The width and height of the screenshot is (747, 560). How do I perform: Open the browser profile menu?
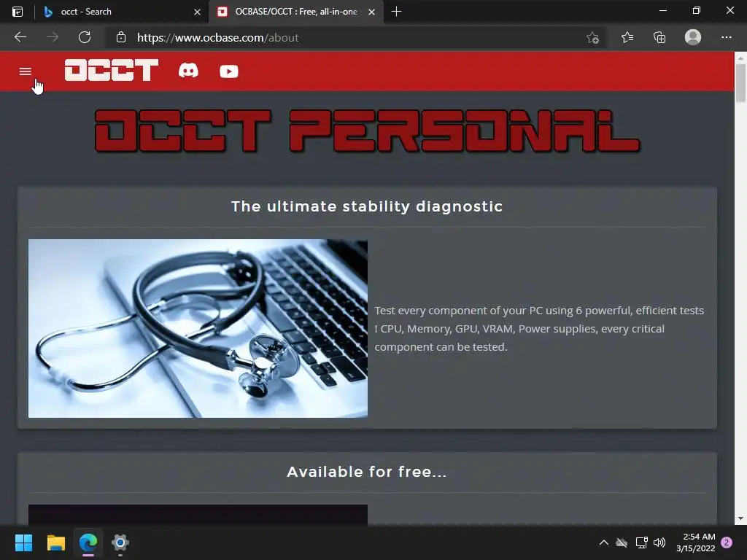(x=693, y=37)
